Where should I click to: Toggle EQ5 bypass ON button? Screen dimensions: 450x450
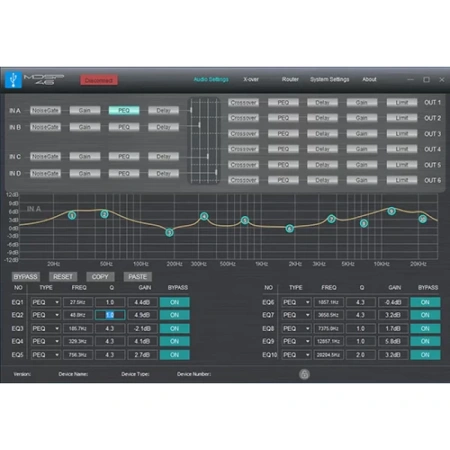(175, 355)
